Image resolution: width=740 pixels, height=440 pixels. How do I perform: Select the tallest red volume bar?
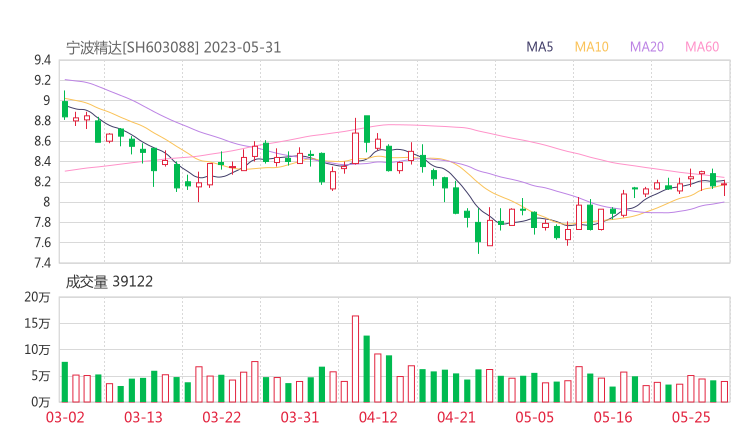[x=355, y=359]
